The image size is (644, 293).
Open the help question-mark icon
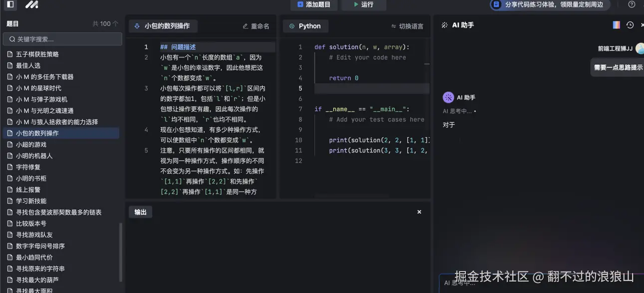click(631, 5)
